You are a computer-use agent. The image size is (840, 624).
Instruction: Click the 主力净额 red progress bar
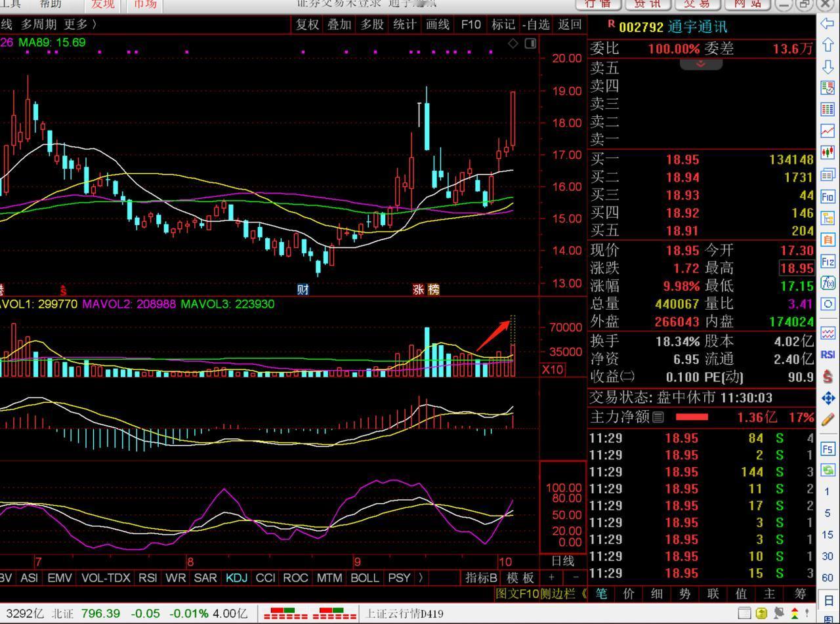(692, 417)
